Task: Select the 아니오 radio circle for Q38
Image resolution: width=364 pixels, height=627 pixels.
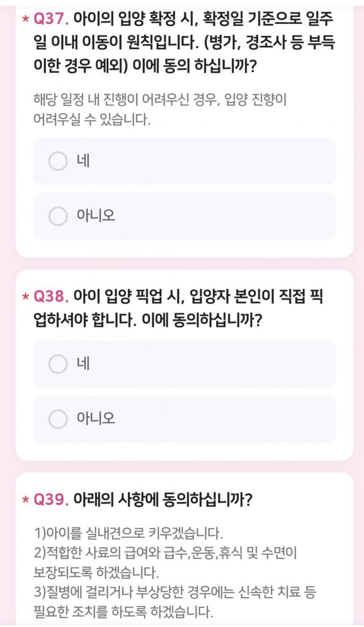Action: [58, 419]
